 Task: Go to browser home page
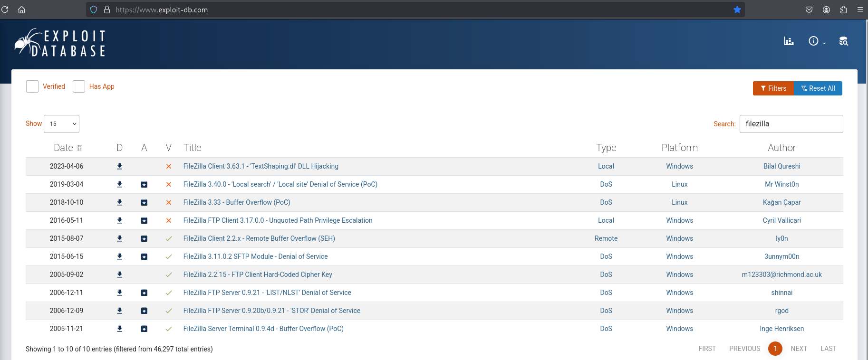point(21,9)
